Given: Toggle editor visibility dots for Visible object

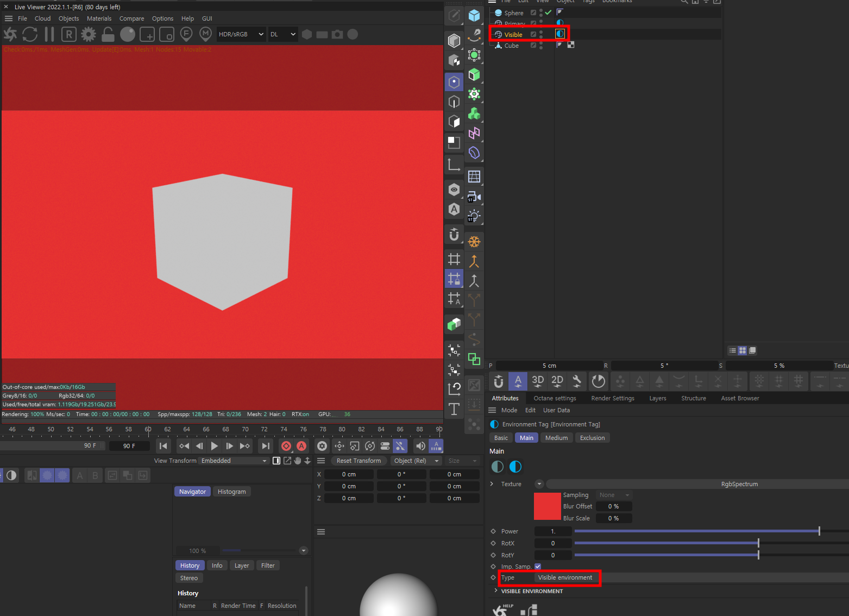Looking at the screenshot, I should point(541,34).
